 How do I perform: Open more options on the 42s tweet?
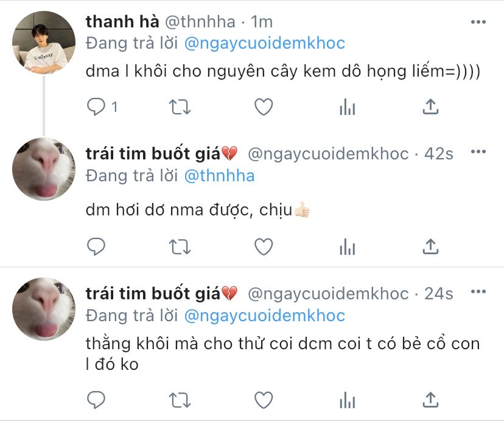pyautogui.click(x=479, y=152)
